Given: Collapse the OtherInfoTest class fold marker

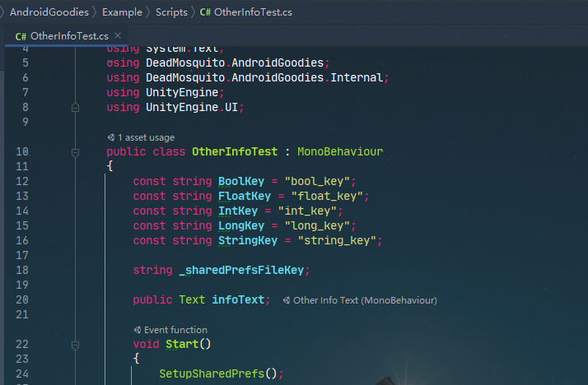Looking at the screenshot, I should pyautogui.click(x=75, y=152).
